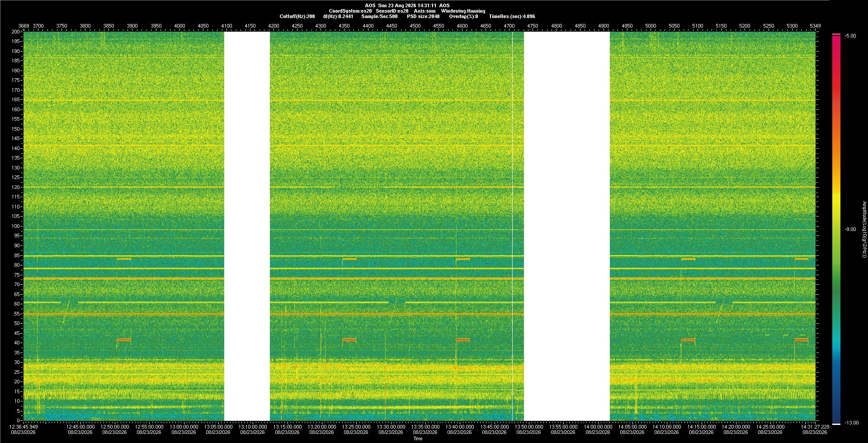Click the 'PSD size:2048' parameter text
This screenshot has height=443, width=868.
pos(423,16)
